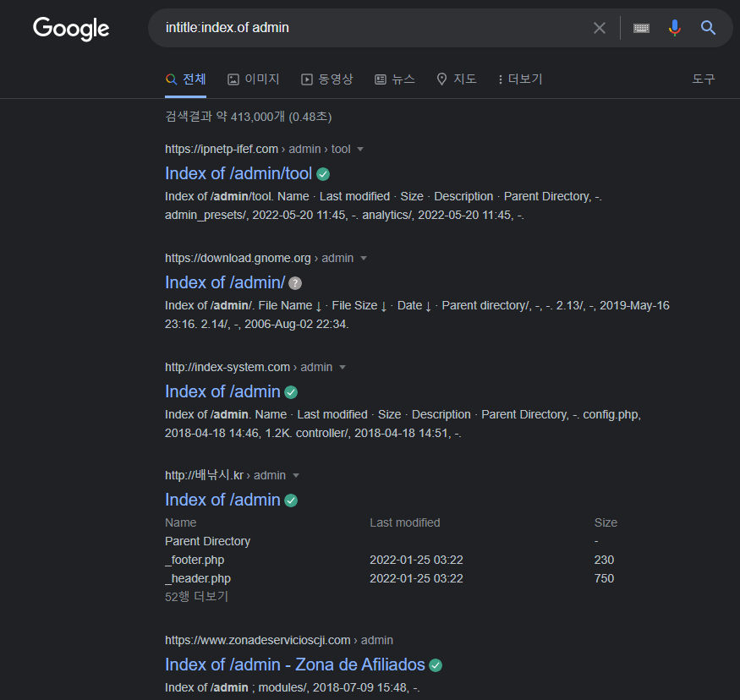Click the Last modified column header
The height and width of the screenshot is (700, 740).
(405, 522)
